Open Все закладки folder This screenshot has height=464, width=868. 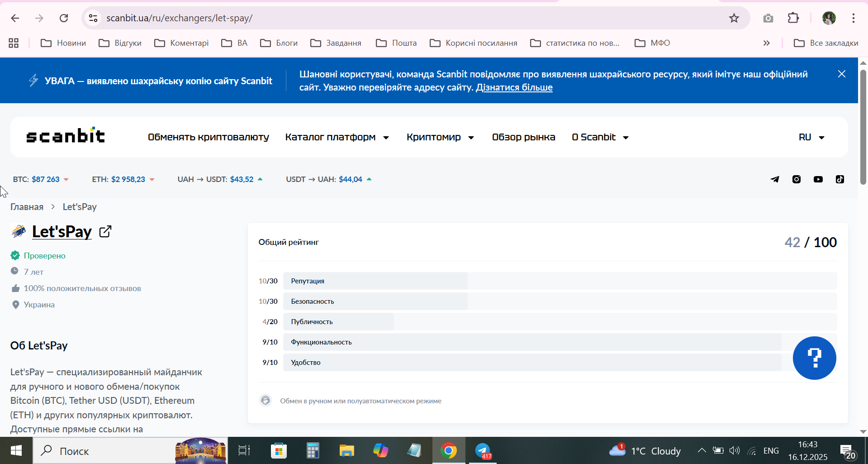click(826, 43)
